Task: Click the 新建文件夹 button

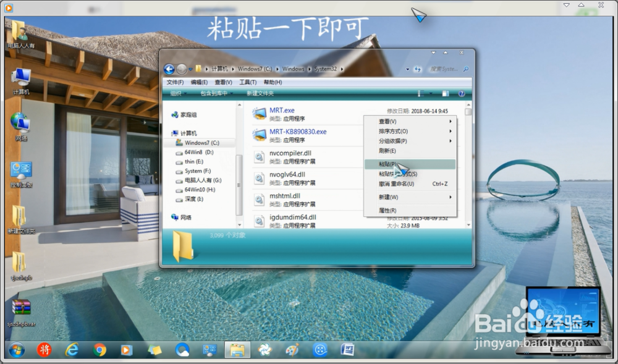Action: 260,93
